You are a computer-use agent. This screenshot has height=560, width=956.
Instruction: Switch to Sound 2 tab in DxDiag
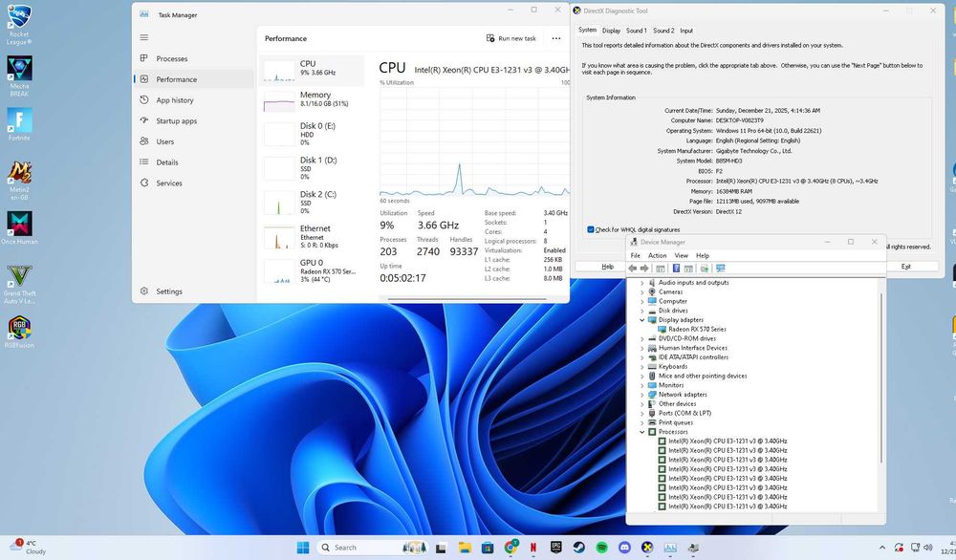pyautogui.click(x=663, y=31)
